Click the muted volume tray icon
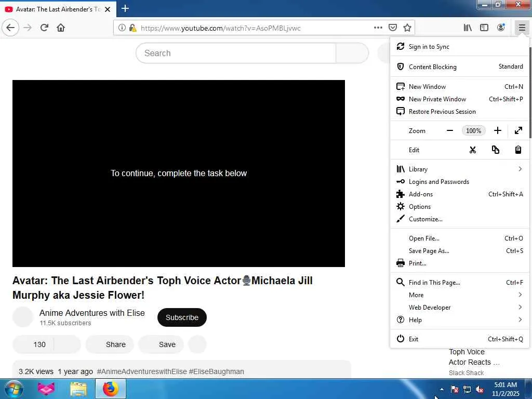 click(480, 389)
